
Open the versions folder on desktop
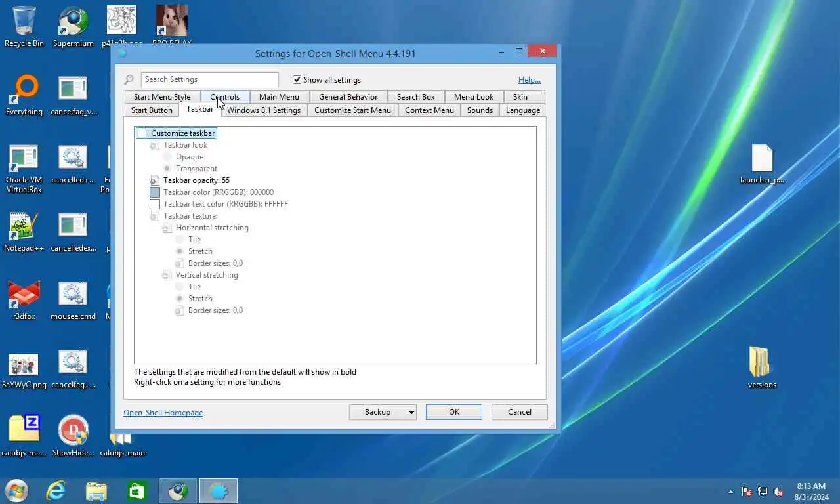point(762,367)
